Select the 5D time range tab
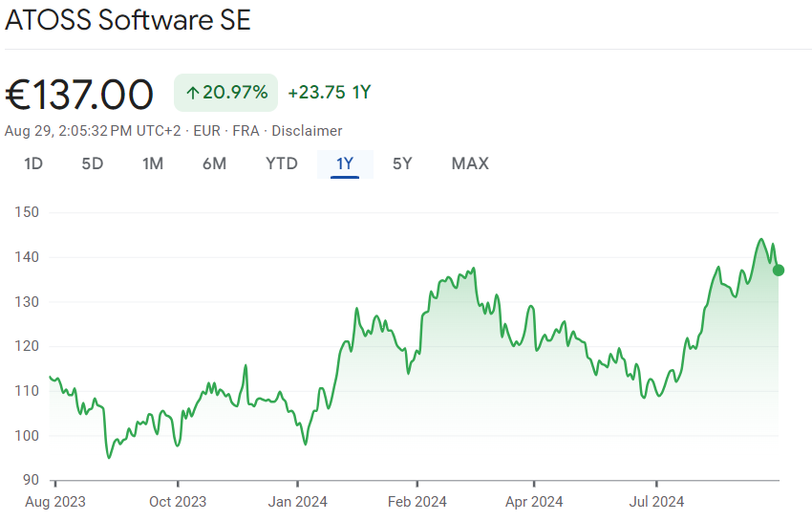This screenshot has width=812, height=521. point(92,163)
